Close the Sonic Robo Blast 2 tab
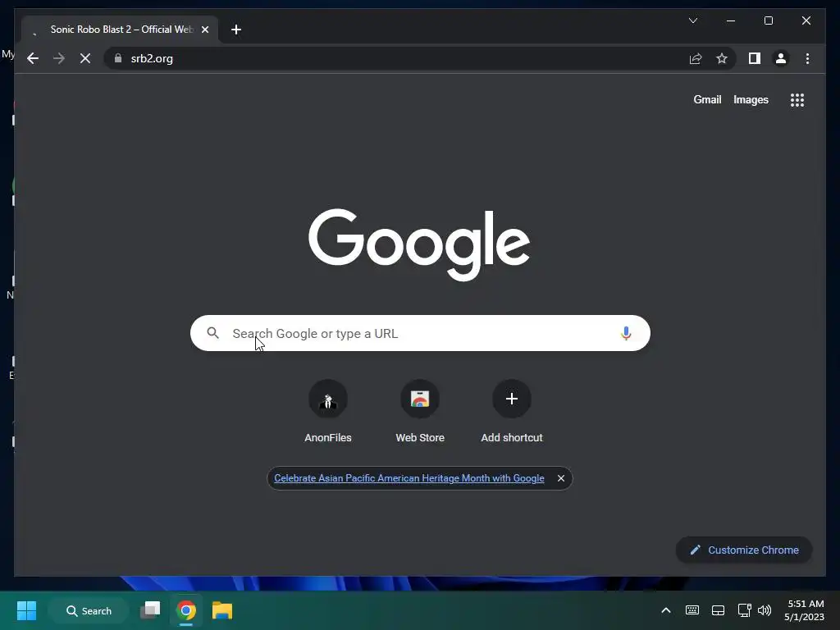840x630 pixels. [204, 30]
